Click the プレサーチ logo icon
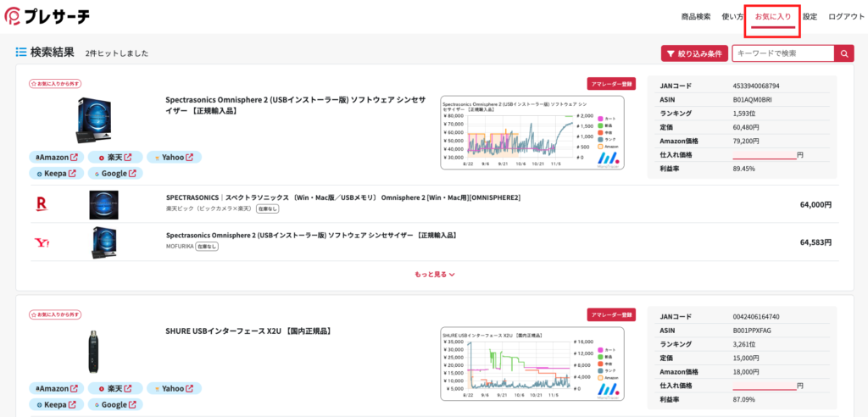Viewport: 868px width, 417px height. (14, 17)
